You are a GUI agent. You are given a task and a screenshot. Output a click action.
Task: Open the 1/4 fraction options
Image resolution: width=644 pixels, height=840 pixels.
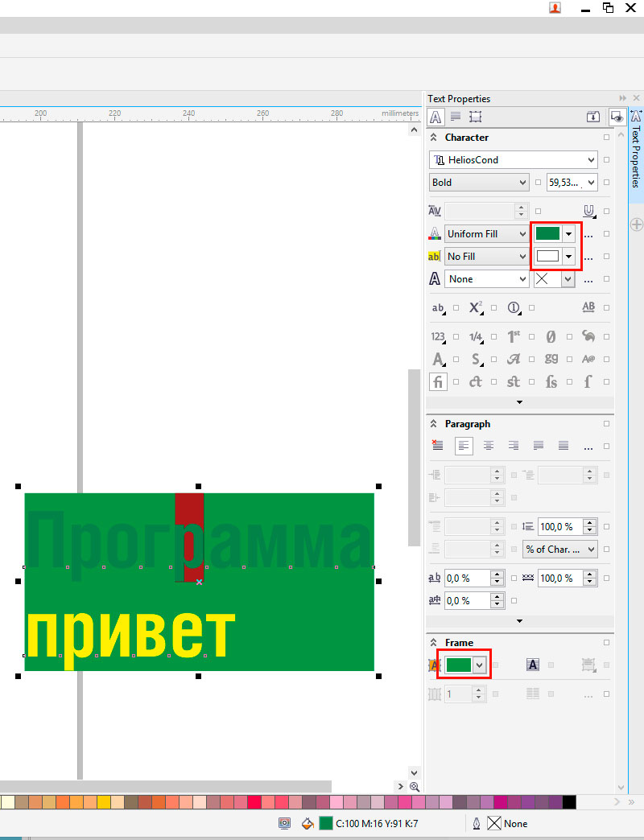pos(476,336)
